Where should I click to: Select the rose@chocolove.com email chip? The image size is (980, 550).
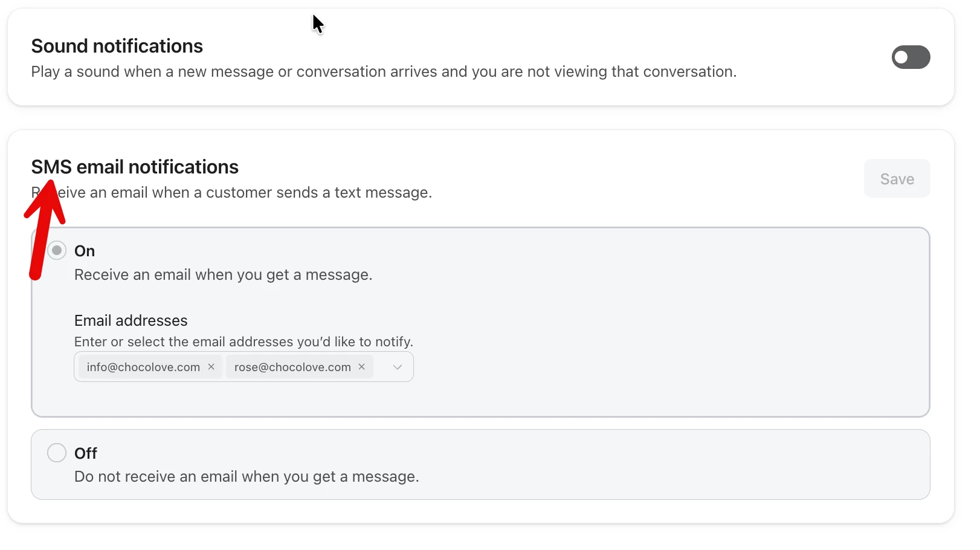coord(292,367)
